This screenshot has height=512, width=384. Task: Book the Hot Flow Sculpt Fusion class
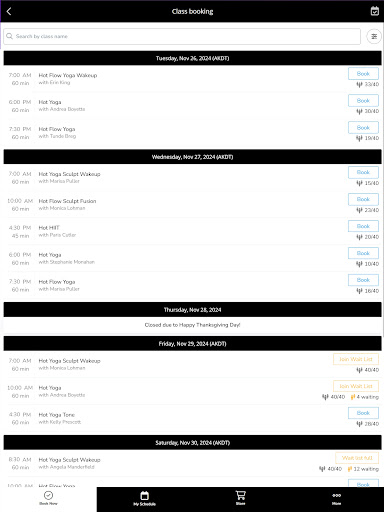tap(363, 199)
